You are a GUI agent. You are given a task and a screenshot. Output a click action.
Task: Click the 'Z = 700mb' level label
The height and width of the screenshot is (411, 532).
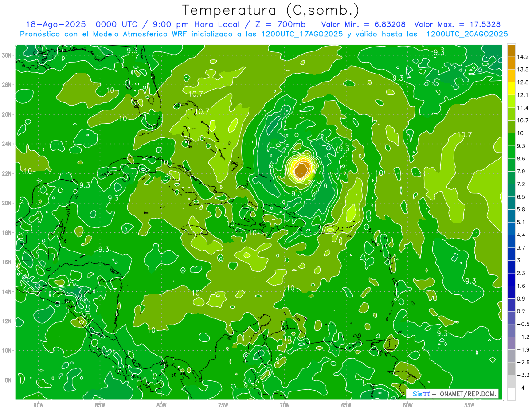(x=280, y=24)
